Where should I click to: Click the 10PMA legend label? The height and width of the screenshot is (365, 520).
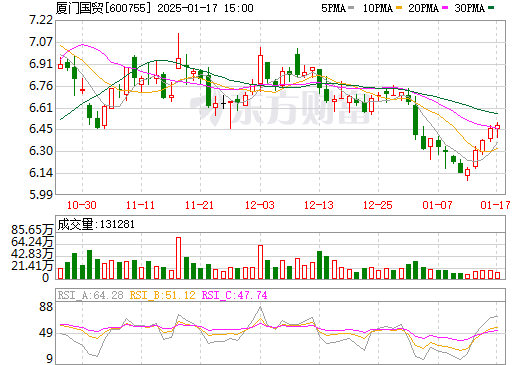(378, 8)
